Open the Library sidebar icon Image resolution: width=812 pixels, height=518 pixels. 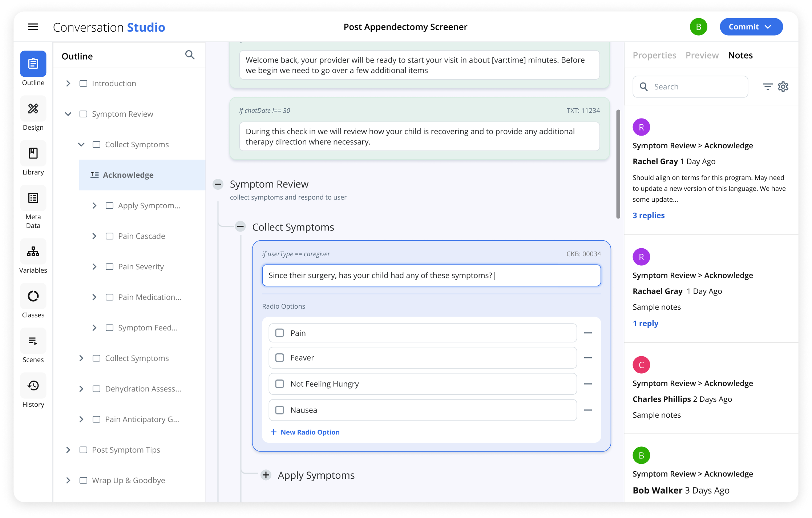33,153
